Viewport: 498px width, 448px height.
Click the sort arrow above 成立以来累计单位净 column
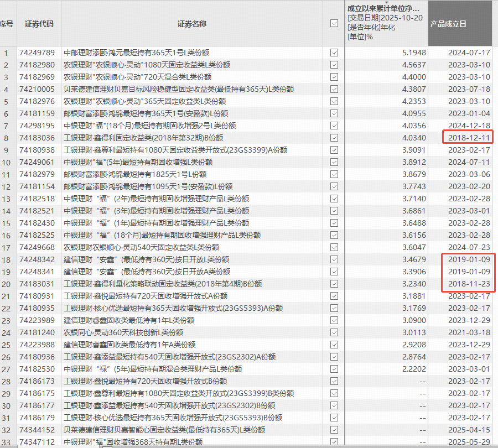[x=387, y=2]
